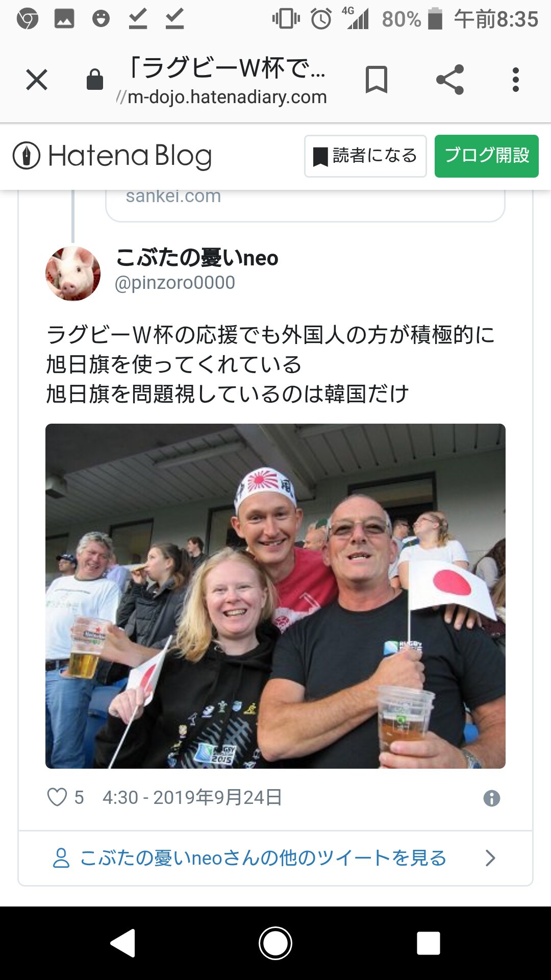Bookmark this page with the bookmark icon
Image resolution: width=551 pixels, height=980 pixels.
[x=377, y=80]
